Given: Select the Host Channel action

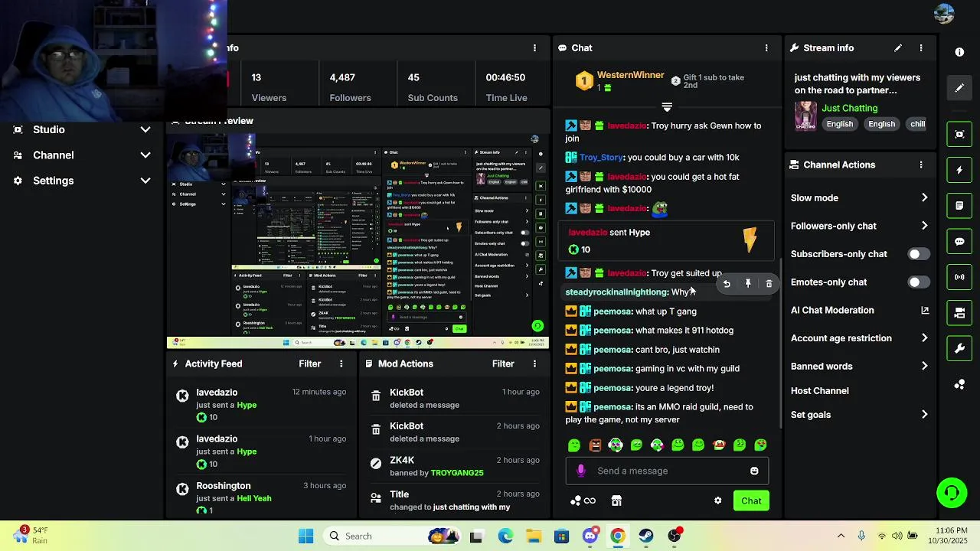Looking at the screenshot, I should tap(819, 390).
